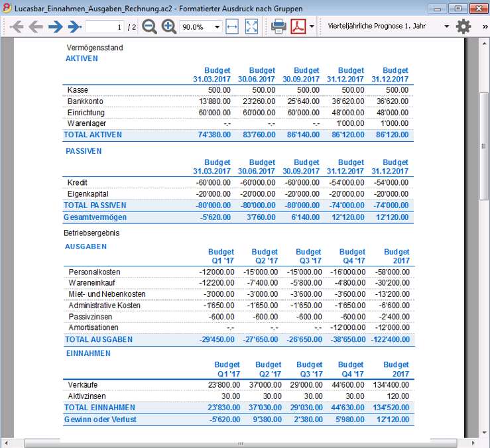Viewport: 490px width, 448px height.
Task: Go to next page arrow
Action: [x=55, y=27]
